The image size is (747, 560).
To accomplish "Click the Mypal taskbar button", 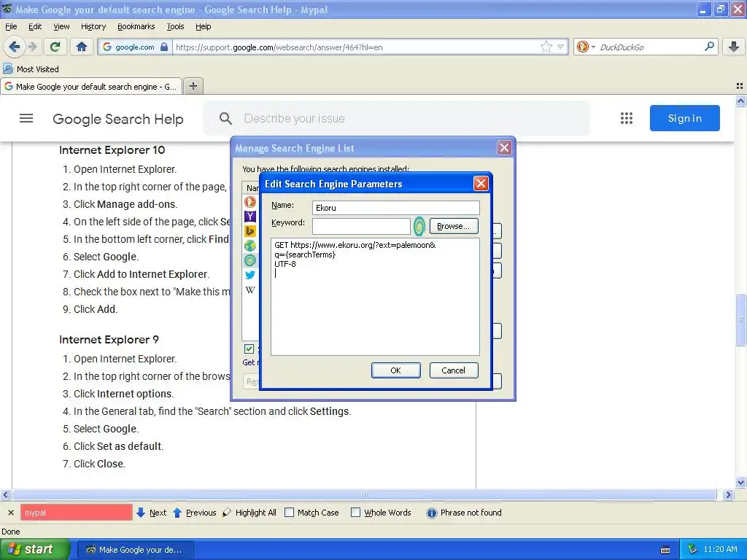I will (135, 550).
